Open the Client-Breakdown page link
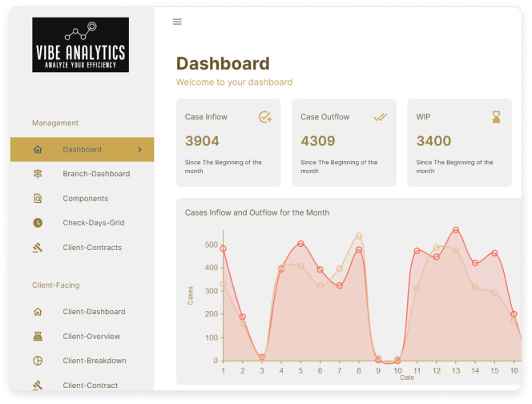Image resolution: width=532 pixels, height=404 pixels. click(x=95, y=361)
